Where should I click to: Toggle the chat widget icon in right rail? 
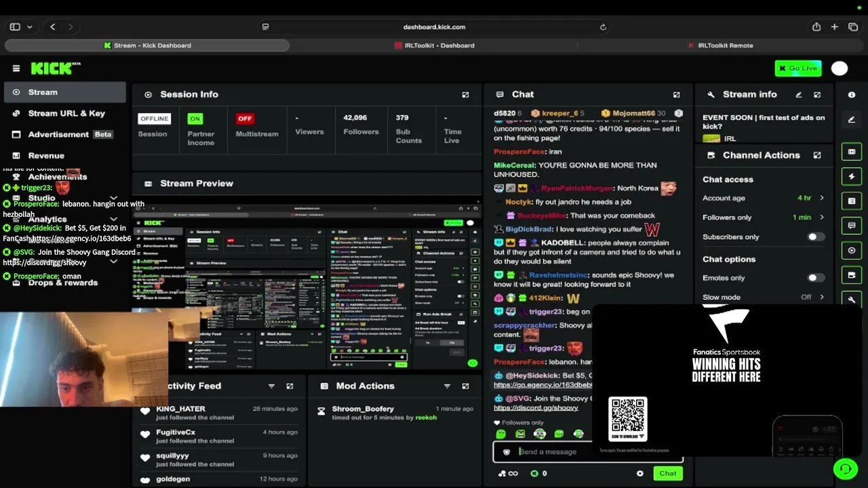[852, 226]
